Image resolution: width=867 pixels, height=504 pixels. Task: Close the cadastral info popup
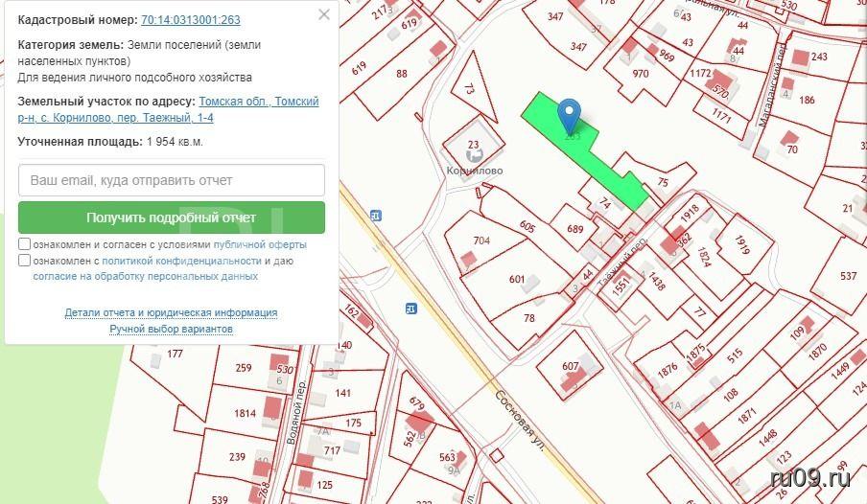click(324, 14)
